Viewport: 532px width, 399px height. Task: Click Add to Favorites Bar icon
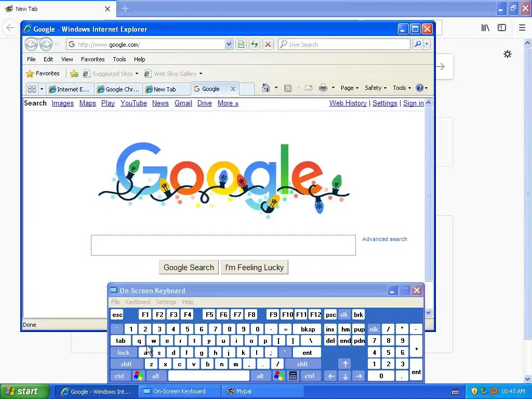(x=74, y=73)
